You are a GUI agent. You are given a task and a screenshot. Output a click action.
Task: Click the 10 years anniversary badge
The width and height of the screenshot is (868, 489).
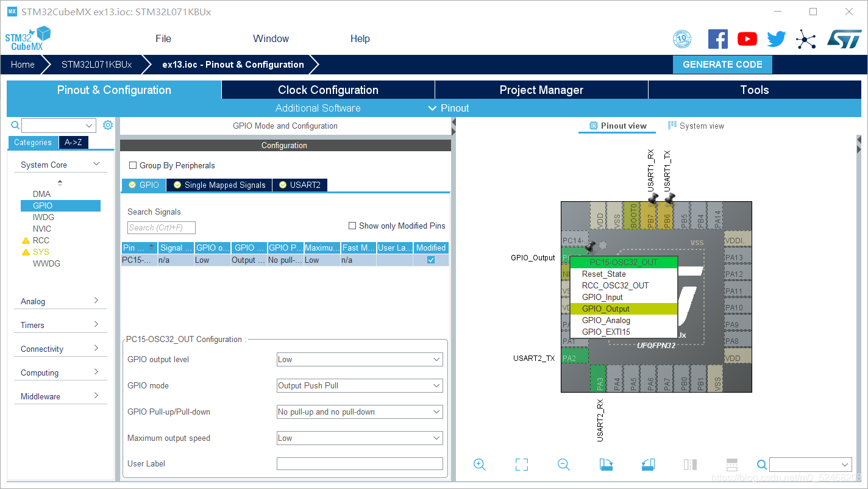[682, 39]
